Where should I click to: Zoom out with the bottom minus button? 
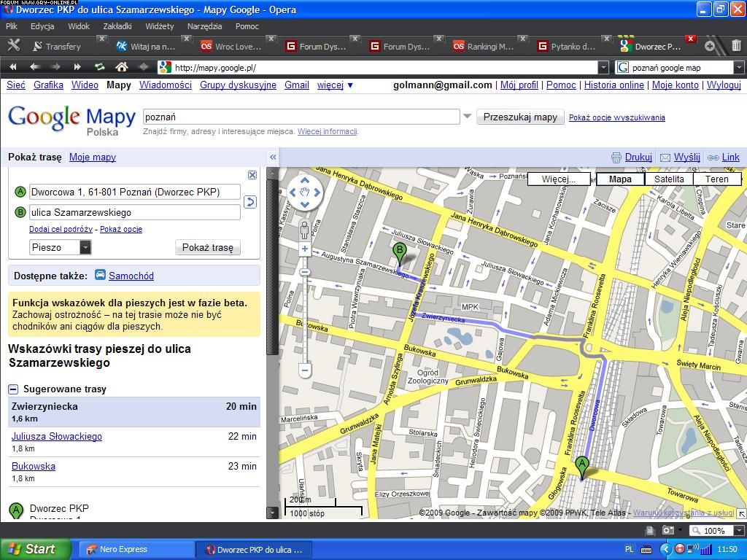point(305,370)
